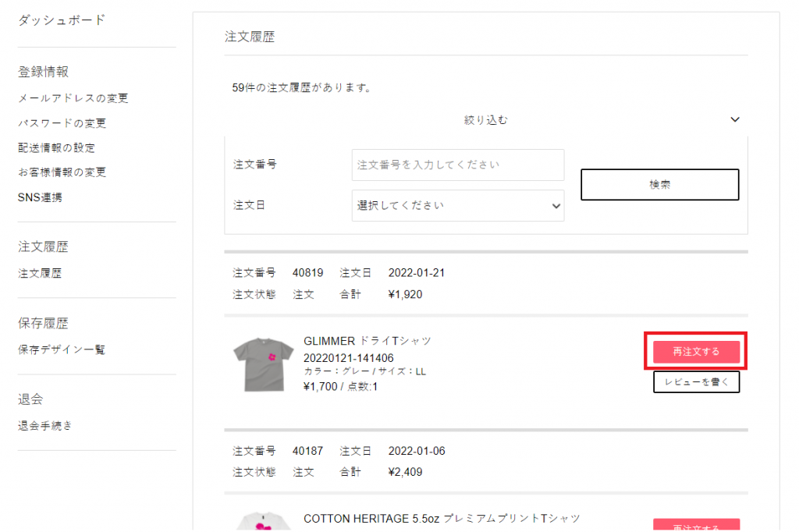Image resolution: width=799 pixels, height=532 pixels.
Task: Go to ダッシュボード in sidebar
Action: pyautogui.click(x=62, y=20)
